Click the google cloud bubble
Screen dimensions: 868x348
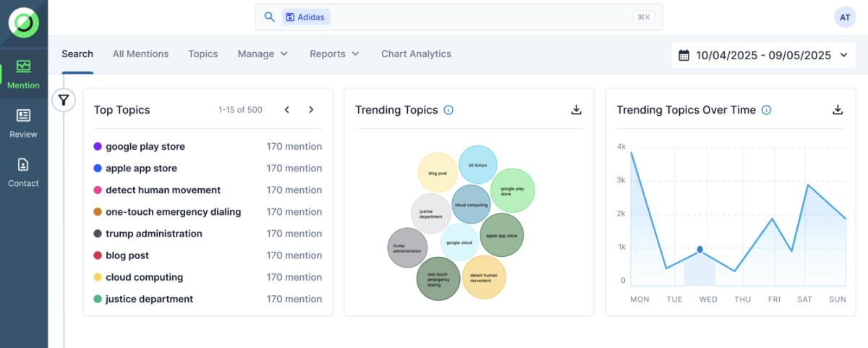pyautogui.click(x=459, y=243)
